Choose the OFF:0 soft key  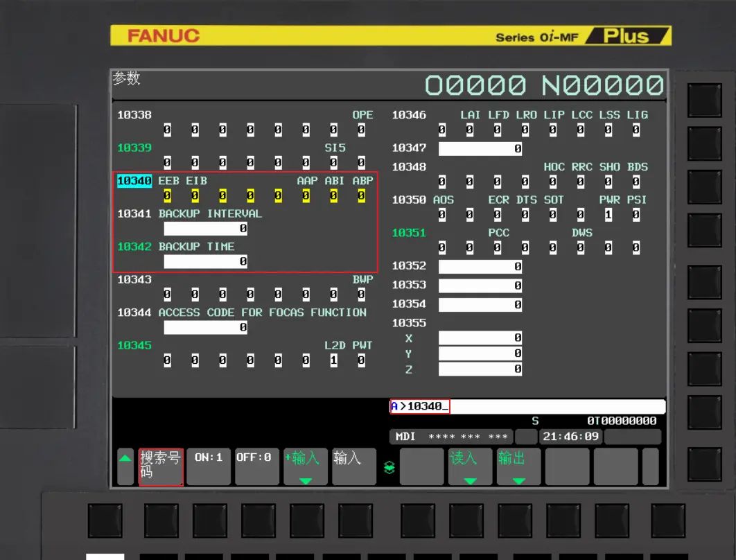(x=256, y=466)
